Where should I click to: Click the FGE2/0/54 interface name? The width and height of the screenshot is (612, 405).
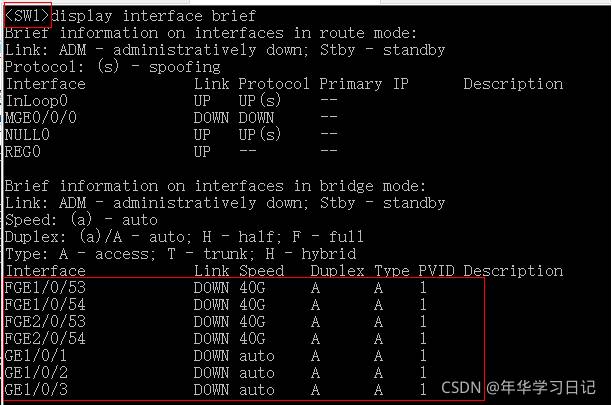pos(44,339)
